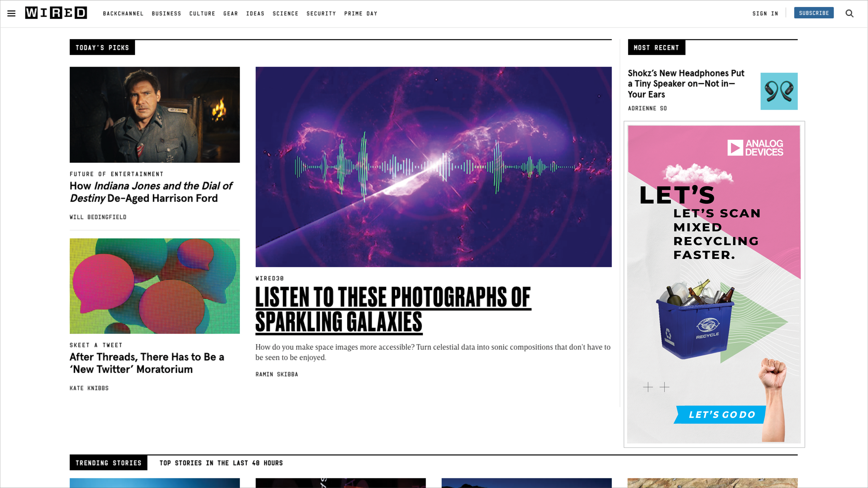Go to Backchannel section
This screenshot has width=868, height=488.
[x=123, y=14]
